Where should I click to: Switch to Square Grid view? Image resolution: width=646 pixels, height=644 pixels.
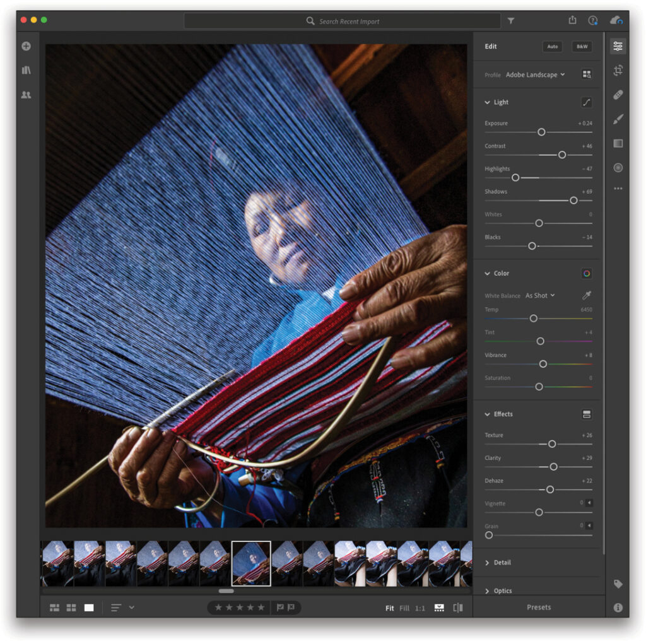tap(71, 608)
